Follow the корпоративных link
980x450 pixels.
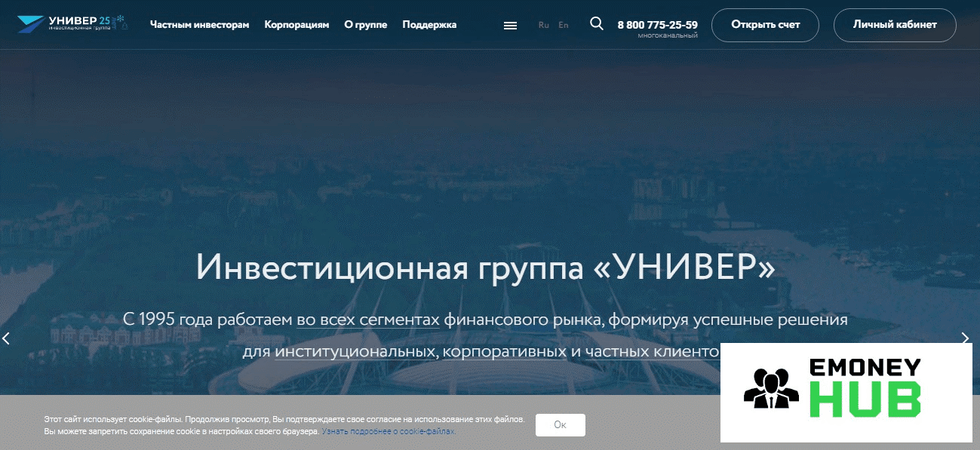[505, 352]
